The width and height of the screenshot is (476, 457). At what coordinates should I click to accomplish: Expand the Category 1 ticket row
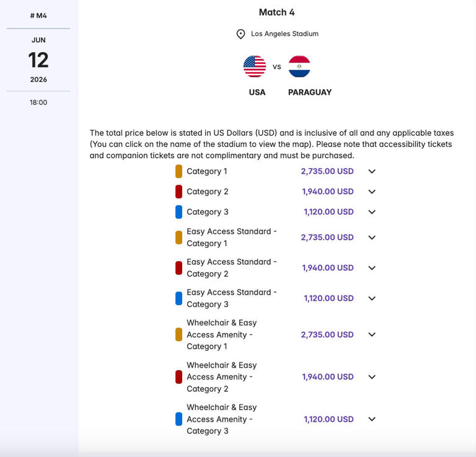coord(372,171)
